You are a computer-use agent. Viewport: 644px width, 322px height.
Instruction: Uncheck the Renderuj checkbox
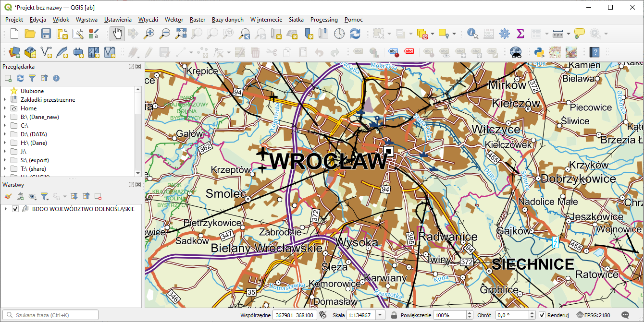click(x=542, y=315)
